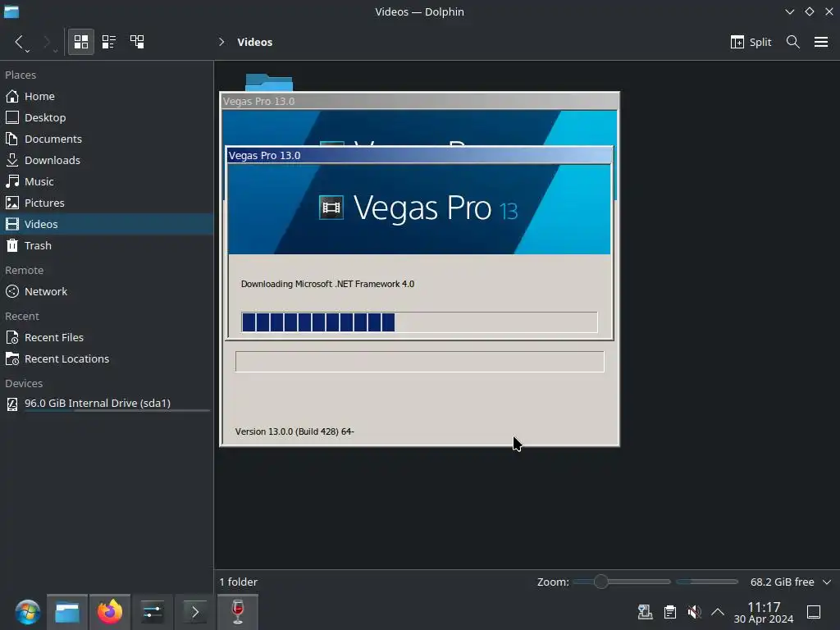
Task: Open Dolphin hamburger menu
Action: tap(821, 42)
